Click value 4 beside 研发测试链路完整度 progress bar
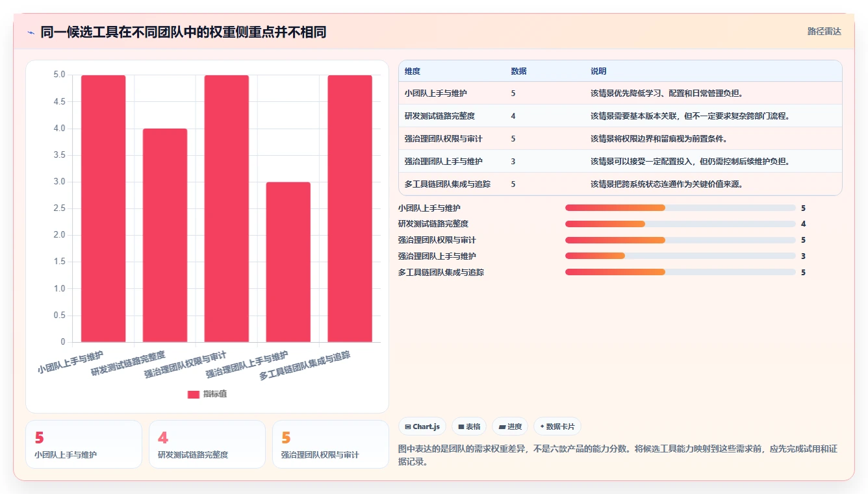Screen dimensions: 868x494 803,224
